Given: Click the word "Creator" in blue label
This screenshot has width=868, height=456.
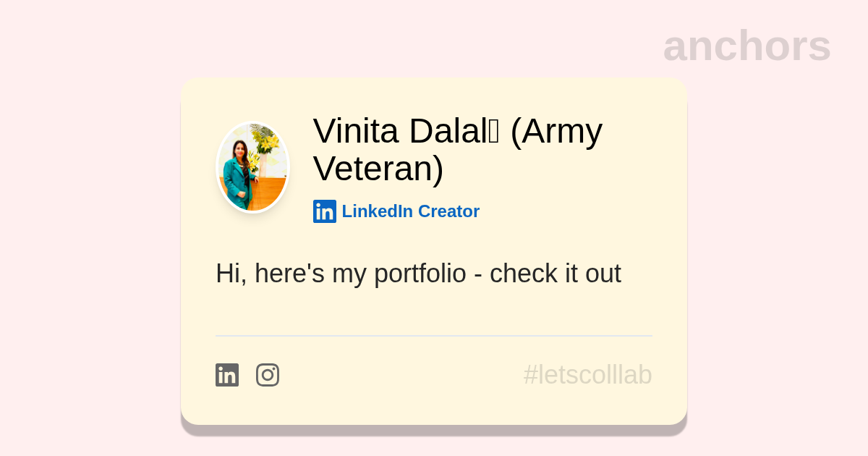Looking at the screenshot, I should (448, 211).
